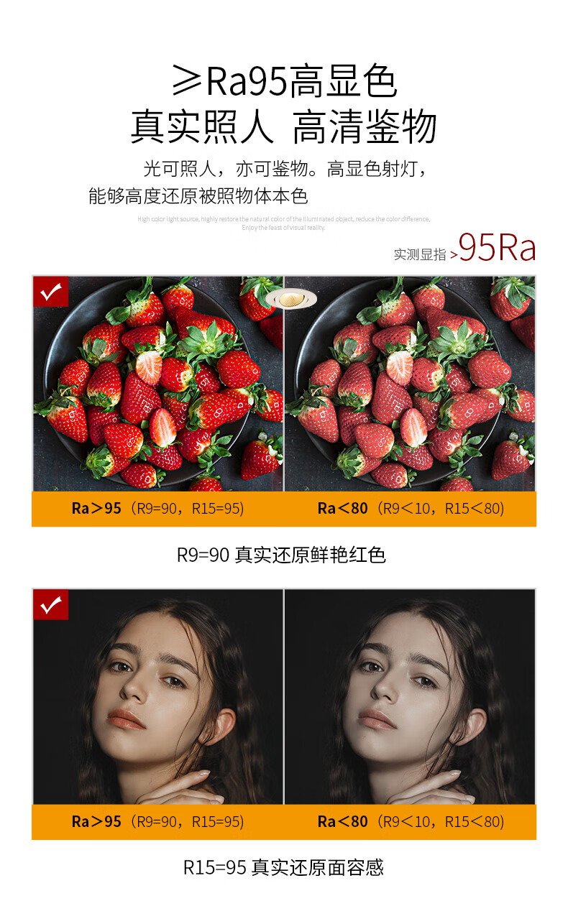The height and width of the screenshot is (924, 568).
Task: Click the R9=90 真实还原鲜艳红色 caption
Action: pyautogui.click(x=282, y=555)
